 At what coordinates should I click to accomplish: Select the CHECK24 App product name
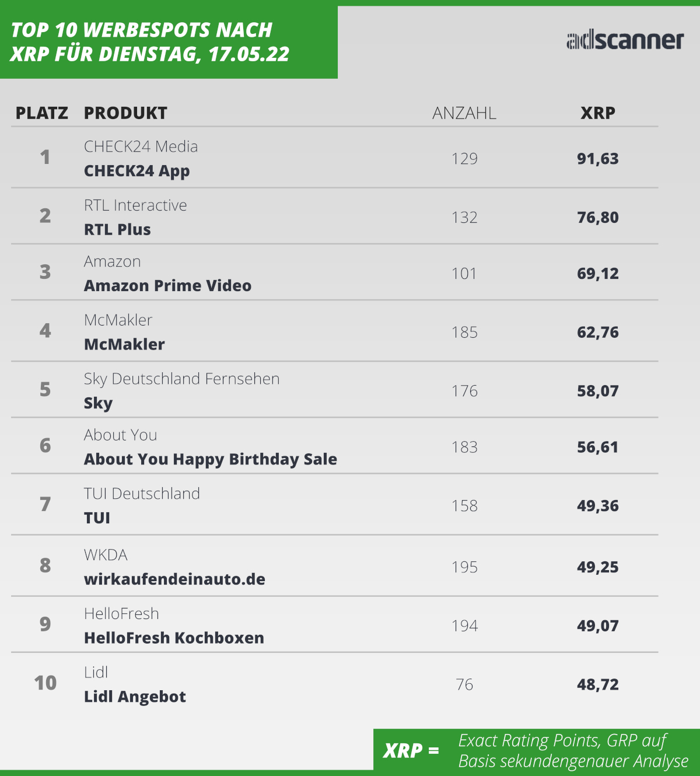coord(137,171)
